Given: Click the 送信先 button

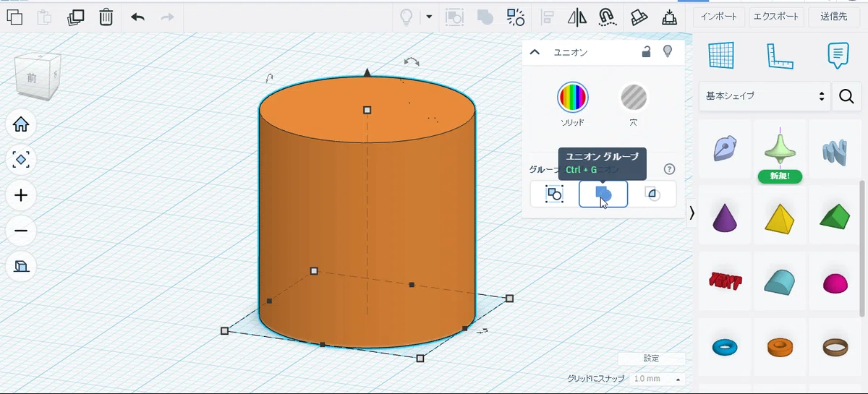Looking at the screenshot, I should tap(834, 17).
